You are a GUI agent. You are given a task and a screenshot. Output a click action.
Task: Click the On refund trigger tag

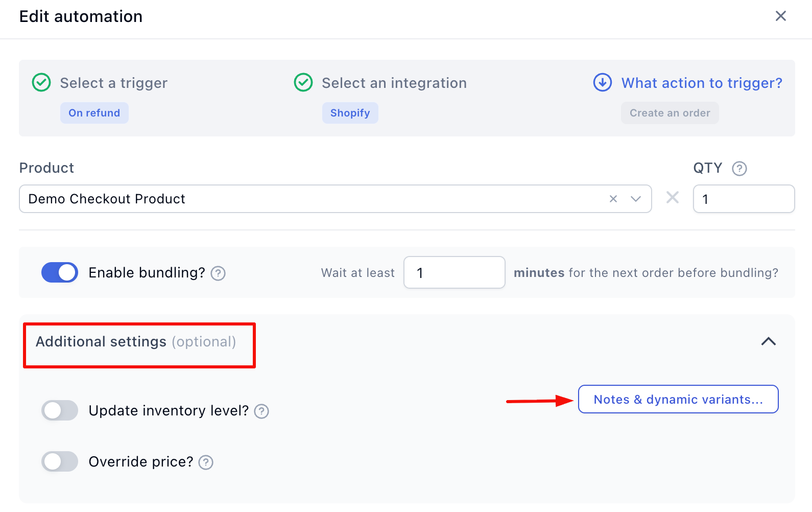coord(94,113)
